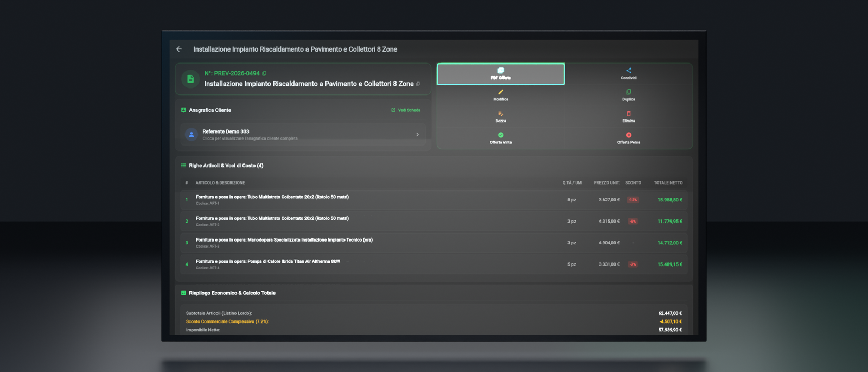868x372 pixels.
Task: Mark the quote as Offerta Vinta
Action: 501,138
